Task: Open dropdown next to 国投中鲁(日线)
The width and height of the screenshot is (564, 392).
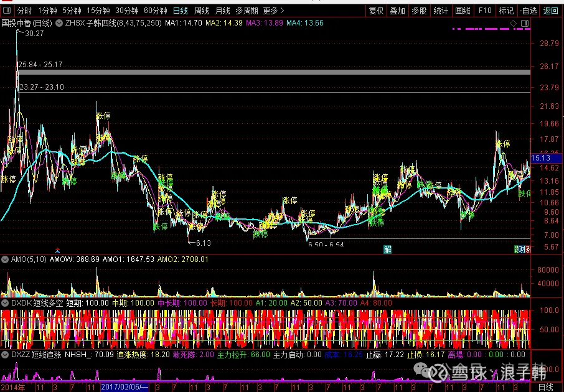Action: pyautogui.click(x=59, y=24)
